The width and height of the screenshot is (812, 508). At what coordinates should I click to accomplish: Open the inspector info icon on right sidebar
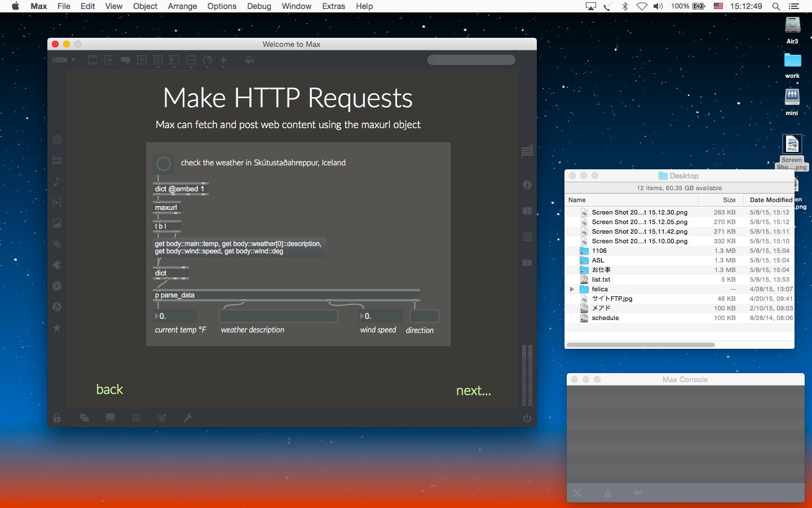click(527, 185)
